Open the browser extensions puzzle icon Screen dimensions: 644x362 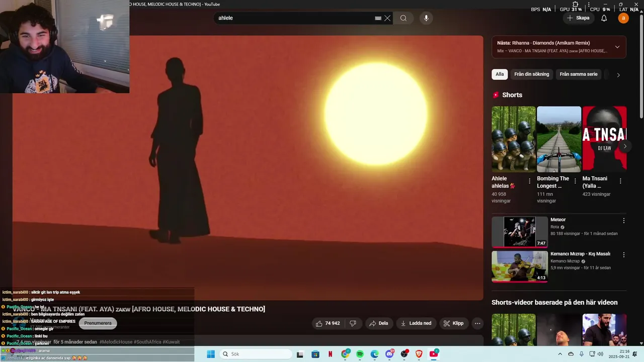576,5
